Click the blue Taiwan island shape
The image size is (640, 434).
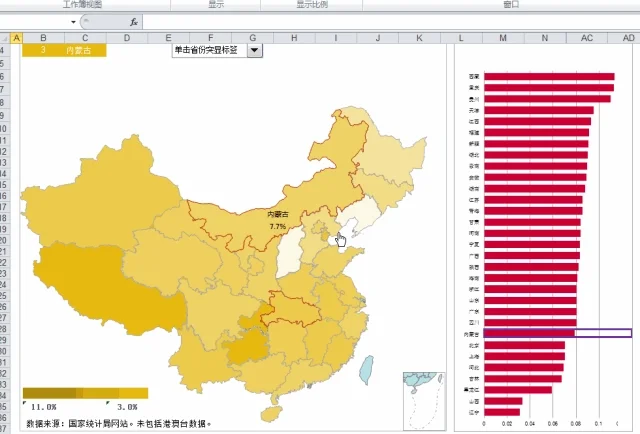(367, 369)
